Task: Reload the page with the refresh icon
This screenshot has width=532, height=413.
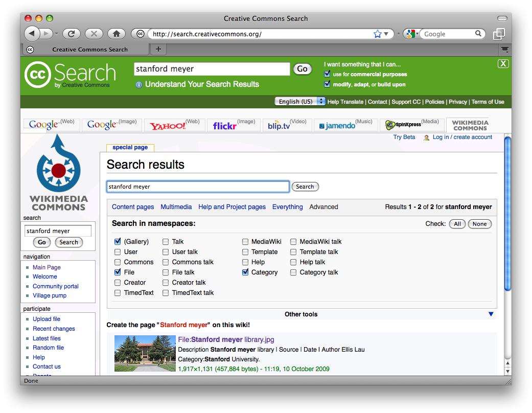Action: pyautogui.click(x=71, y=34)
